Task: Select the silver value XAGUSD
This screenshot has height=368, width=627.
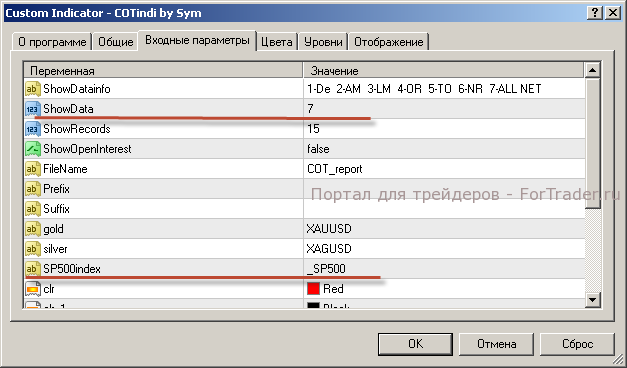Action: tap(329, 249)
